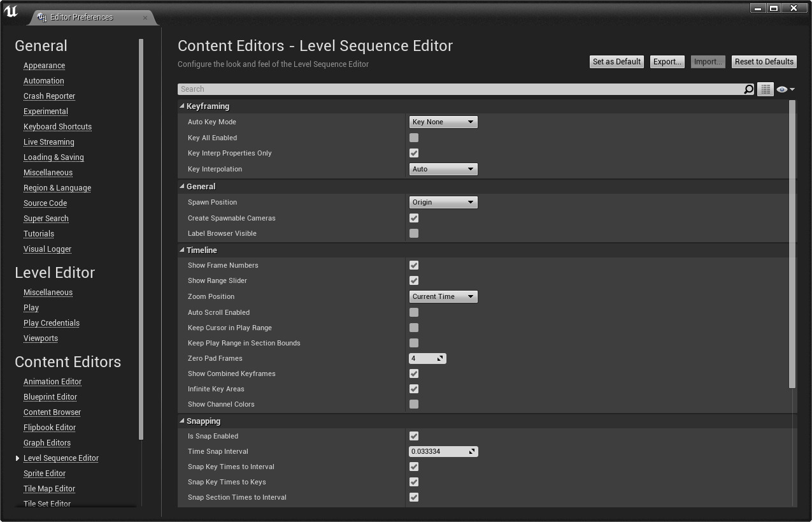Uncheck Show Frame Numbers

(414, 265)
